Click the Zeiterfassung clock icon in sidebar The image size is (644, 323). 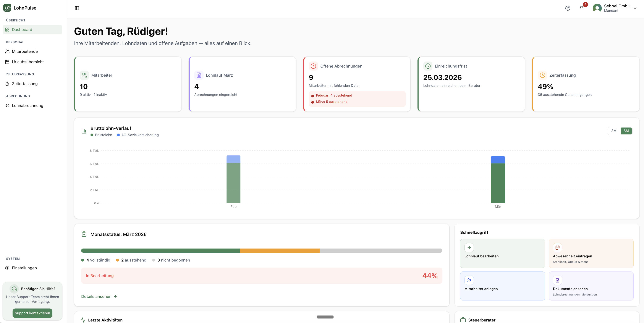click(x=8, y=84)
